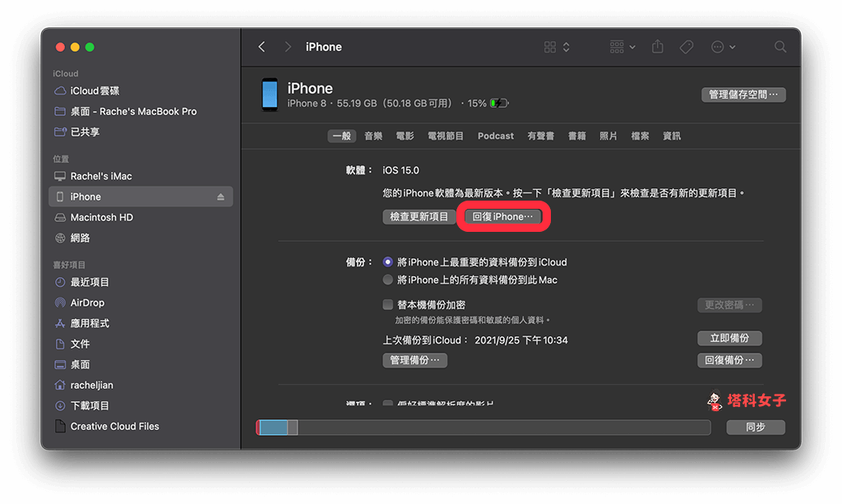Open 下載項目 downloads folder
Image resolution: width=842 pixels, height=504 pixels.
(x=82, y=406)
